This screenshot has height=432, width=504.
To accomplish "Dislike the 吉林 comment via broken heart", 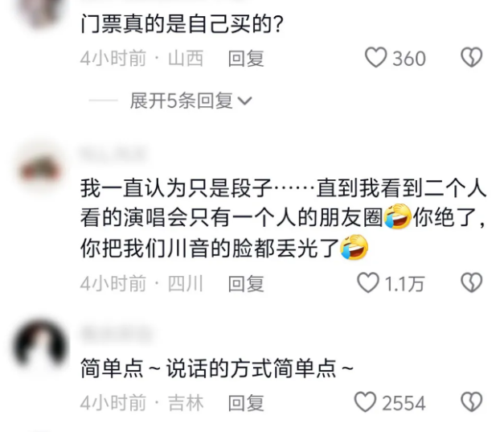I will tap(472, 401).
